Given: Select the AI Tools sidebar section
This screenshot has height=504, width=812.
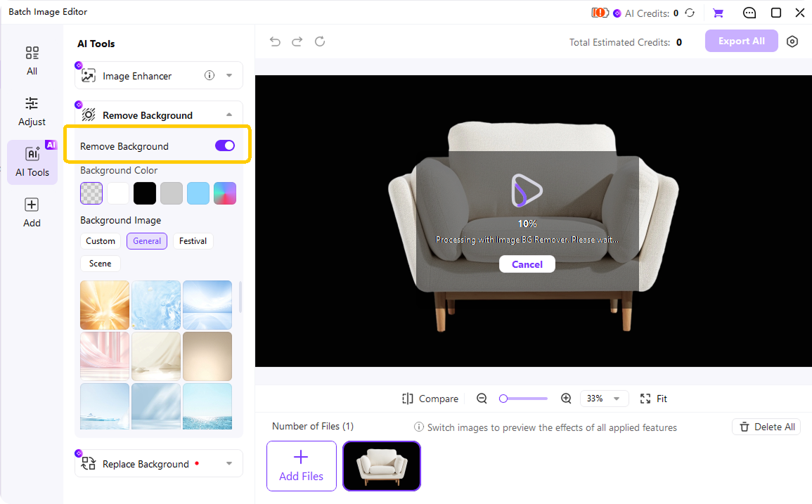Looking at the screenshot, I should click(x=32, y=162).
